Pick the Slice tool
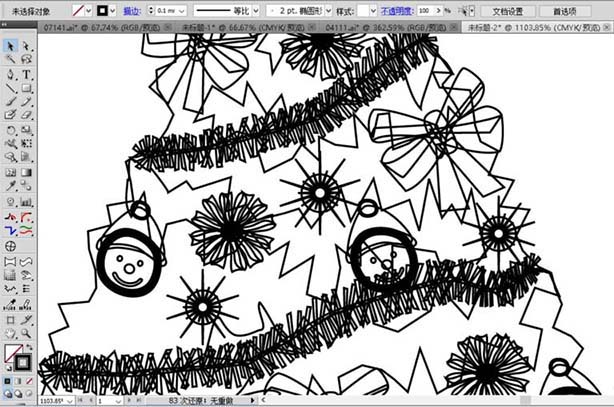This screenshot has height=407, width=614. click(x=26, y=320)
